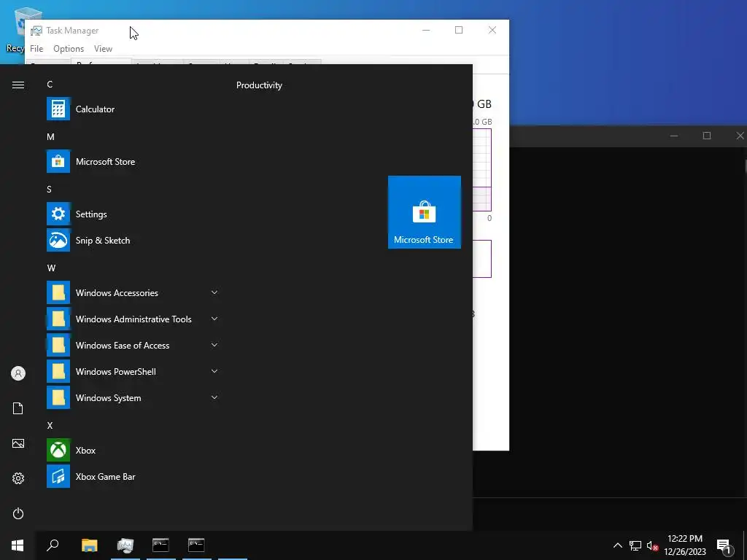The height and width of the screenshot is (560, 747).
Task: Open the View menu in Task Manager
Action: pyautogui.click(x=103, y=49)
